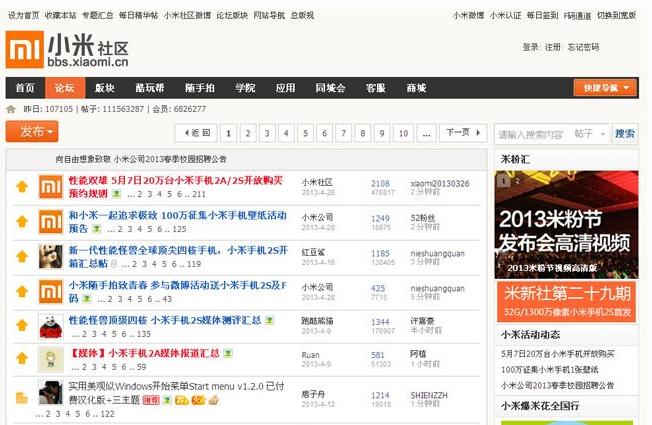This screenshot has width=652, height=425.
Task: Open MI avatar of 性能双雄 thread
Action: pyautogui.click(x=51, y=187)
